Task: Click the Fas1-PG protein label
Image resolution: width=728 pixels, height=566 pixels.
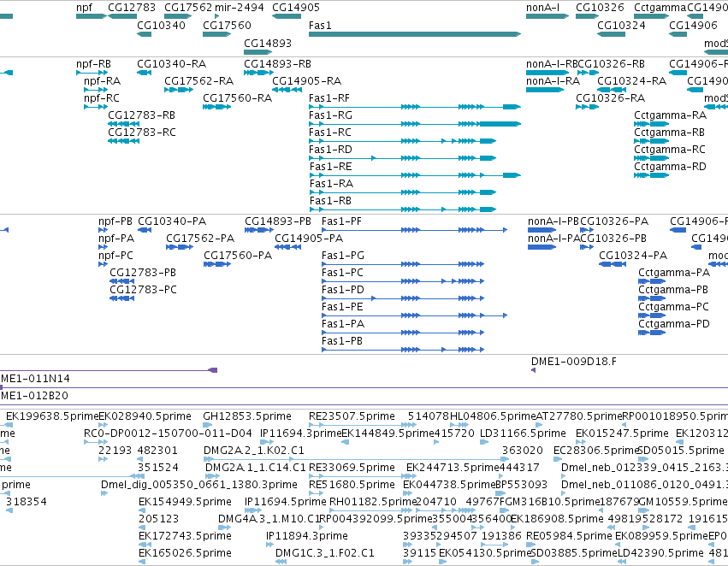Action: [x=343, y=256]
